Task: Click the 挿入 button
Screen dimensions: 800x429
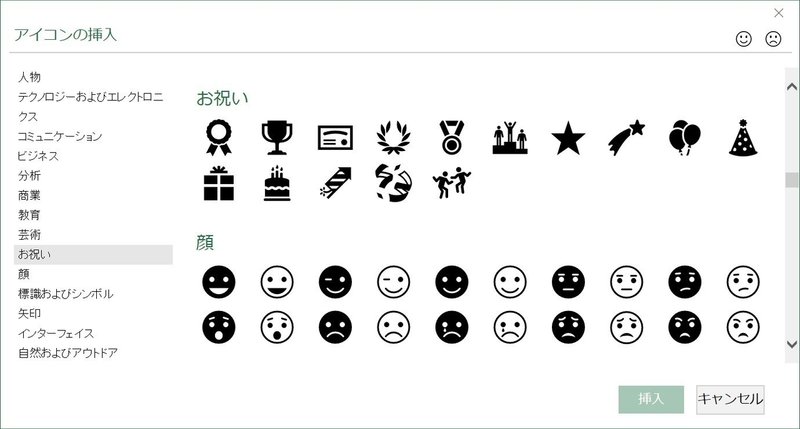Action: pyautogui.click(x=651, y=399)
